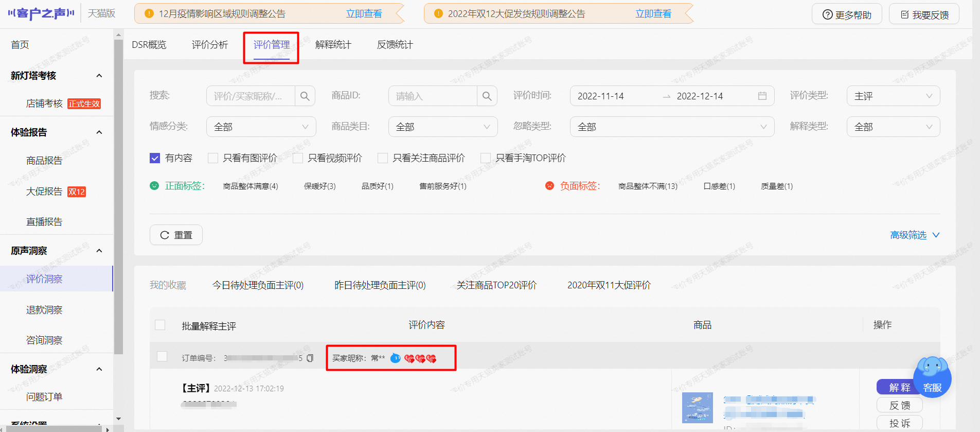Collapse the 体验报告 sidebar section
The height and width of the screenshot is (432, 980).
click(x=99, y=132)
